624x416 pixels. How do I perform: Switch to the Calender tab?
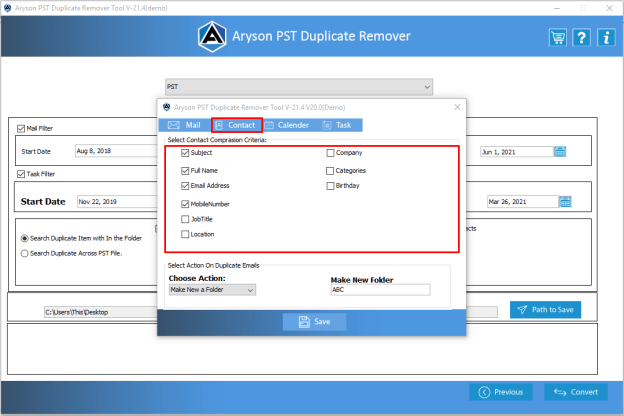click(x=287, y=125)
